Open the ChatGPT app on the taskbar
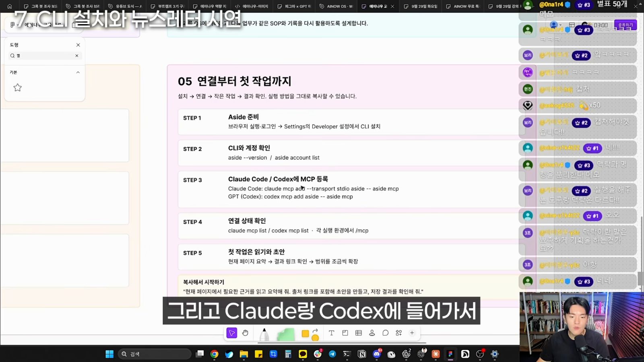644x362 pixels. (x=406, y=354)
